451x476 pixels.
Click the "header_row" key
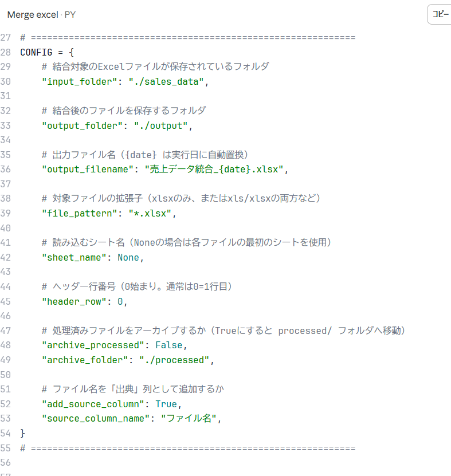click(74, 301)
